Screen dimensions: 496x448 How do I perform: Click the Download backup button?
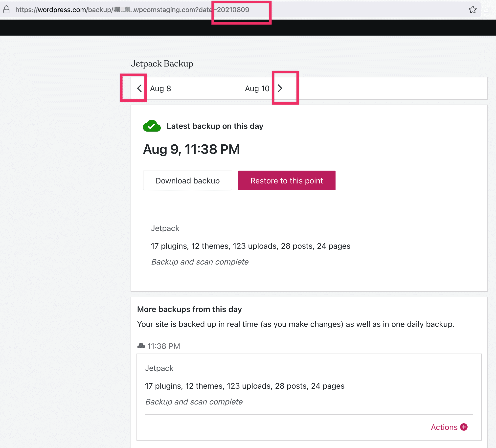pos(187,180)
